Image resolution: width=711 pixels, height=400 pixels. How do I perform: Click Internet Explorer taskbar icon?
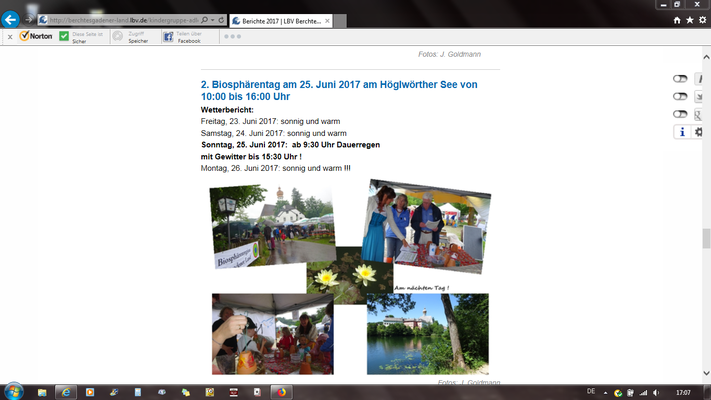pyautogui.click(x=66, y=392)
